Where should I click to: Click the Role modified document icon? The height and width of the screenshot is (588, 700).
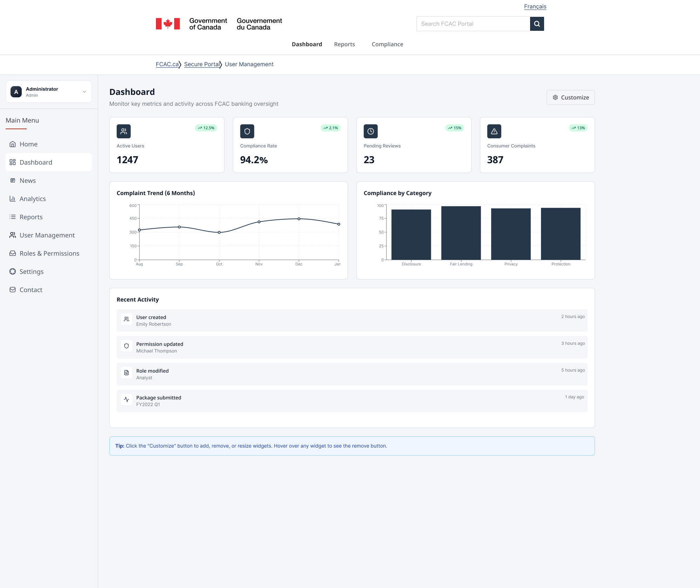pyautogui.click(x=126, y=373)
